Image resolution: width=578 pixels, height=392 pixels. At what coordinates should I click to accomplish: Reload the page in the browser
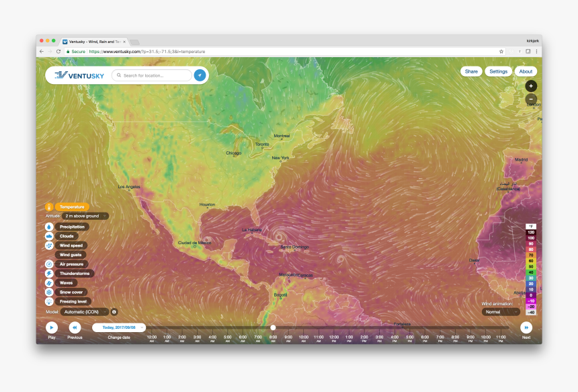(58, 52)
